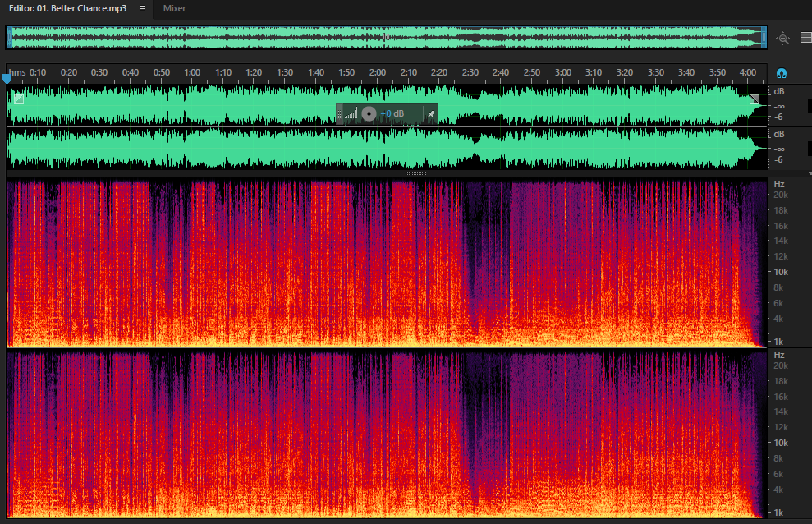Image resolution: width=812 pixels, height=524 pixels.
Task: Click the 2:00 mark on the time ruler
Action: 378,72
